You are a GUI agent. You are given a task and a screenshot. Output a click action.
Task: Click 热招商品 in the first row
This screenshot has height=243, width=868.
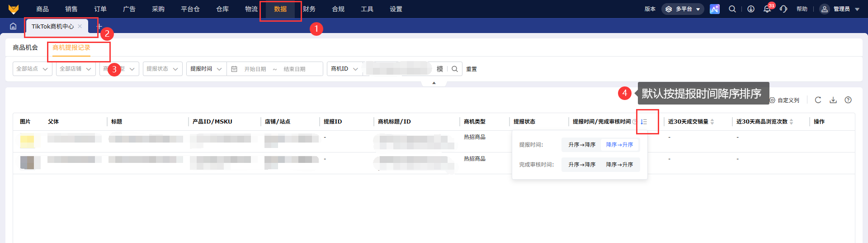click(475, 137)
